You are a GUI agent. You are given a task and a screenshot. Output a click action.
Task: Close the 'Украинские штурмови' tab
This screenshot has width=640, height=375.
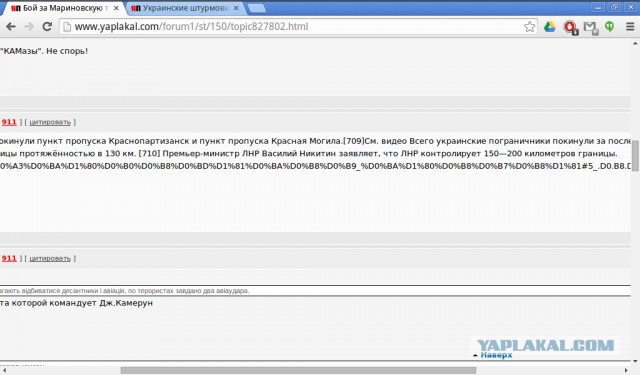(236, 8)
